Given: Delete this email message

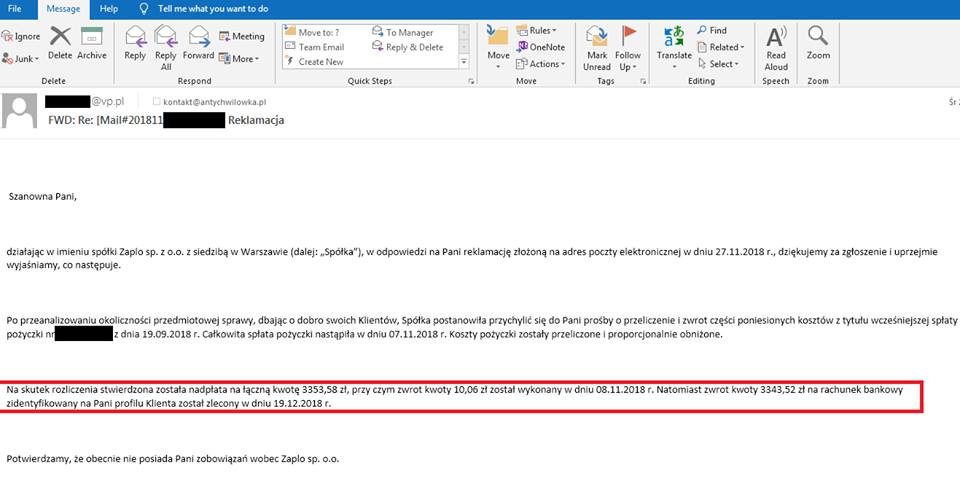Looking at the screenshot, I should coord(60,43).
